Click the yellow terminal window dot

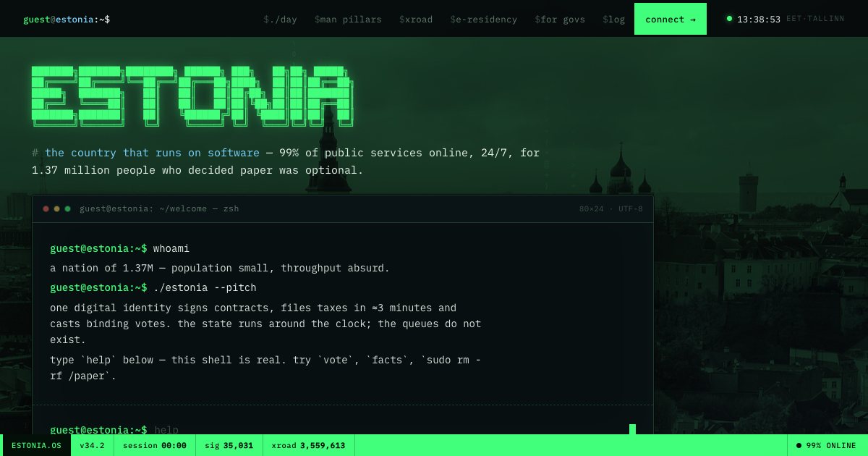(57, 208)
